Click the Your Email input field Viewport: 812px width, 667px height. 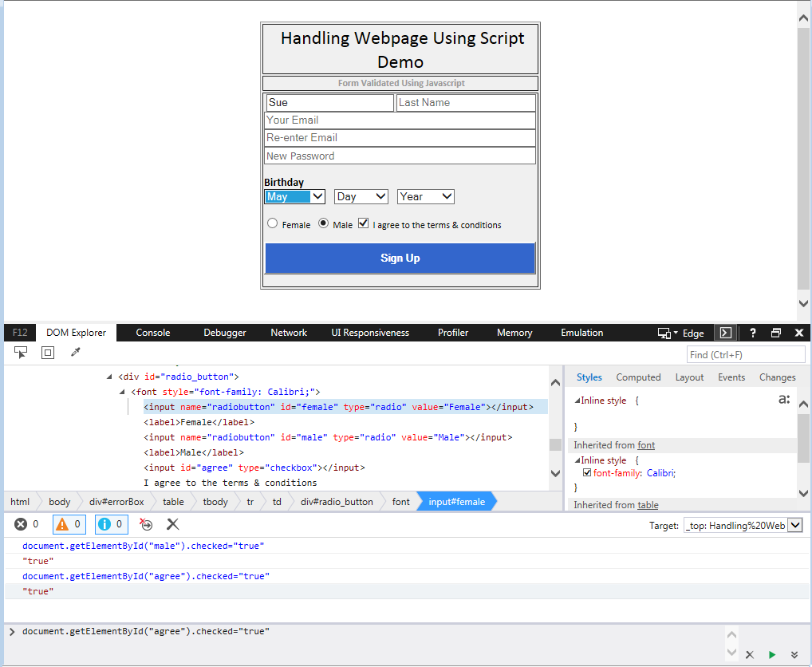pos(400,120)
